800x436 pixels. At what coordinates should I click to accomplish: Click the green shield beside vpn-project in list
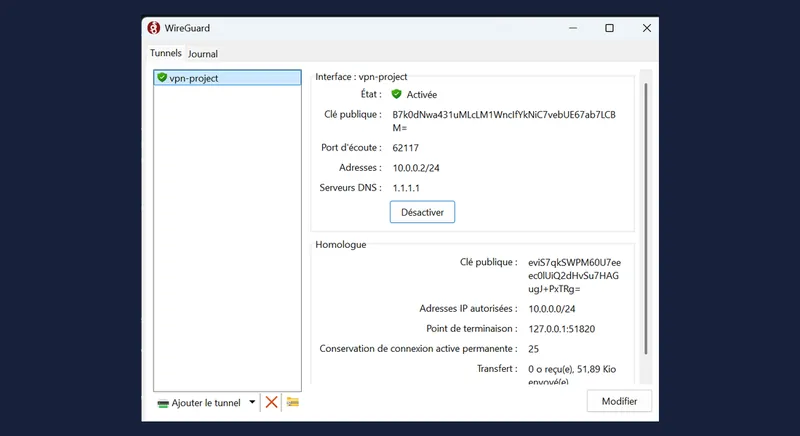(x=162, y=78)
